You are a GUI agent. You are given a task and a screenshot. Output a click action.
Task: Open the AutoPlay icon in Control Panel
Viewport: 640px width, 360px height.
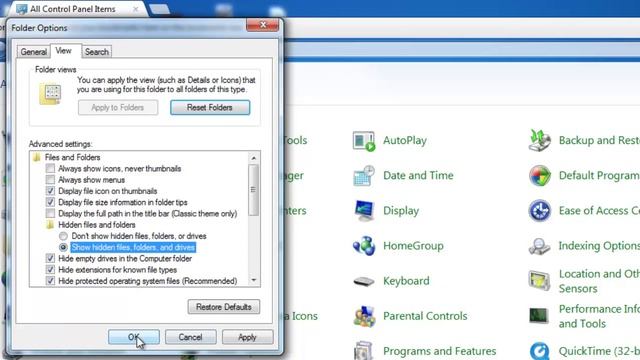point(363,141)
